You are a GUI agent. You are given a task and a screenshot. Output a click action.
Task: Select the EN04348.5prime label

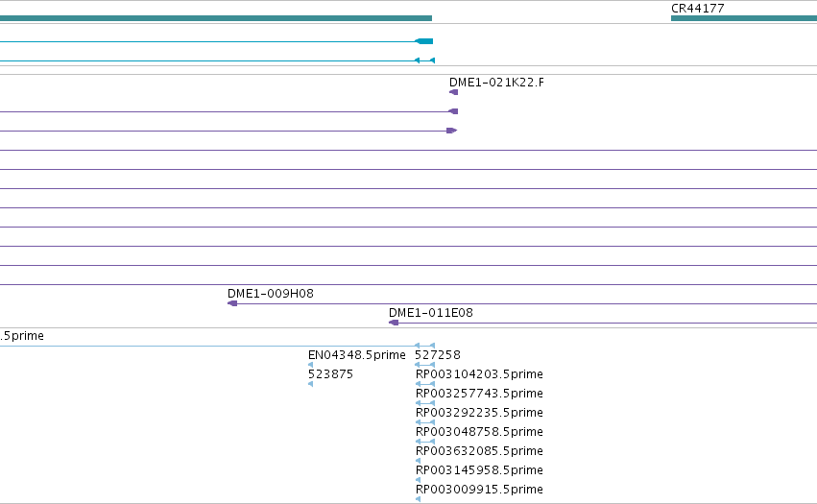click(357, 355)
